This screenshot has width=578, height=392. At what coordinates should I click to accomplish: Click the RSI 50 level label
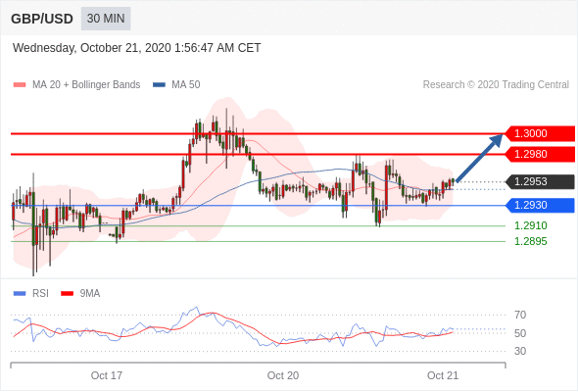520,333
